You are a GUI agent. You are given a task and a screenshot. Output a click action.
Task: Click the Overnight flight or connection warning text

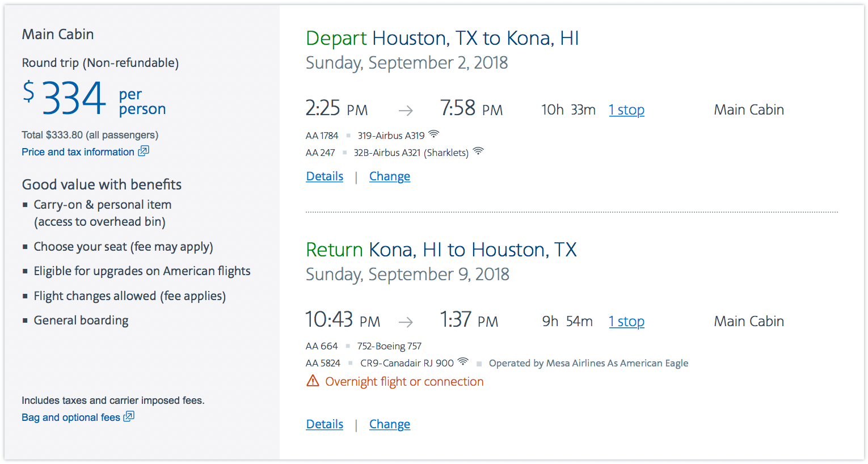[404, 382]
